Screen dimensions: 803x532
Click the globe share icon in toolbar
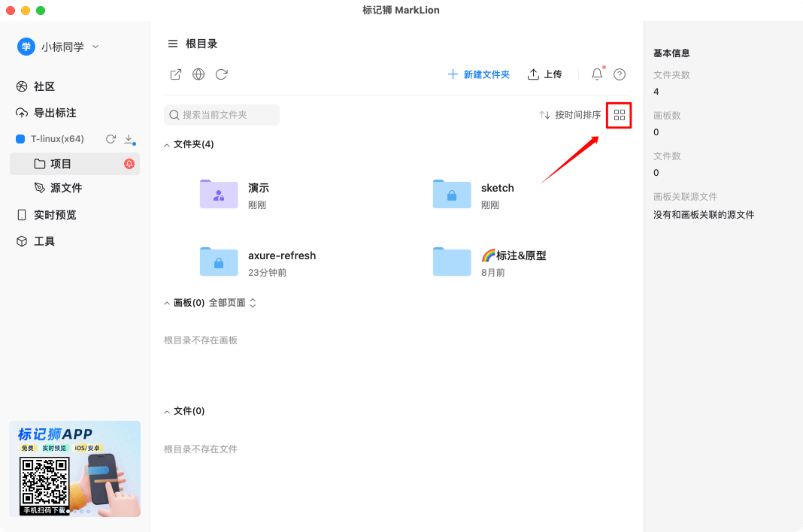click(198, 74)
